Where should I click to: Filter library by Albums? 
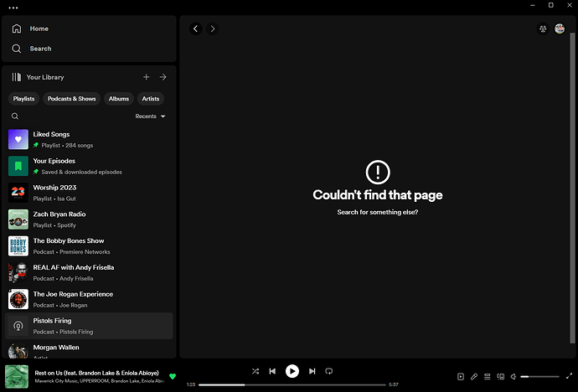[119, 99]
